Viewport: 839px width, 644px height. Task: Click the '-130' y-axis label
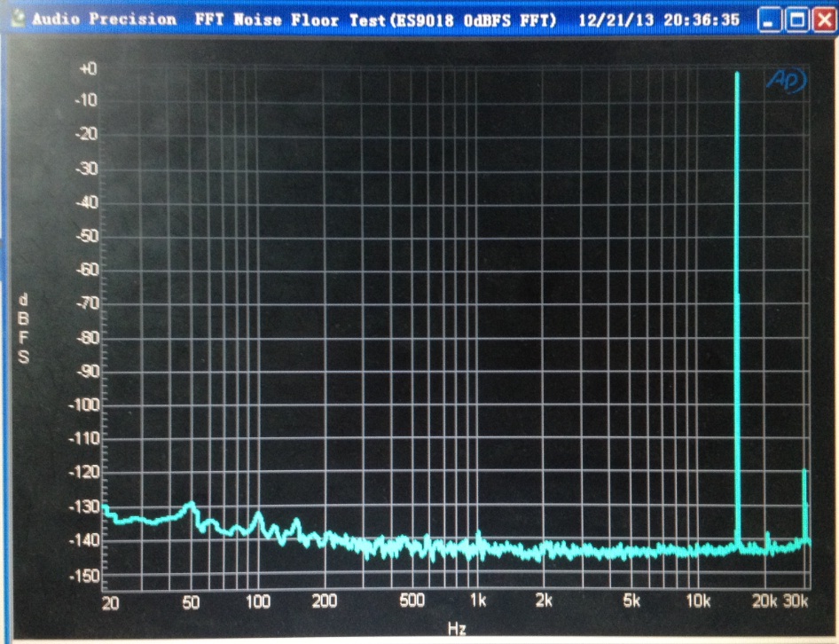[x=84, y=507]
